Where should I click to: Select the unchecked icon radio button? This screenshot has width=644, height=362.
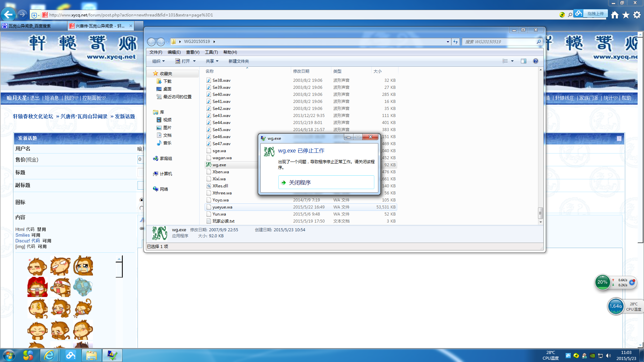point(142,208)
